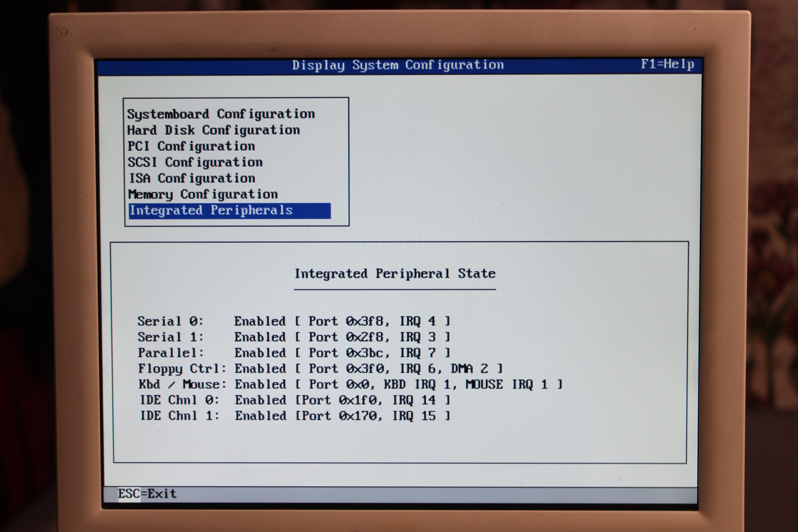Image resolution: width=798 pixels, height=532 pixels.
Task: Click IDE Chnl 1 row label
Action: pyautogui.click(x=179, y=416)
